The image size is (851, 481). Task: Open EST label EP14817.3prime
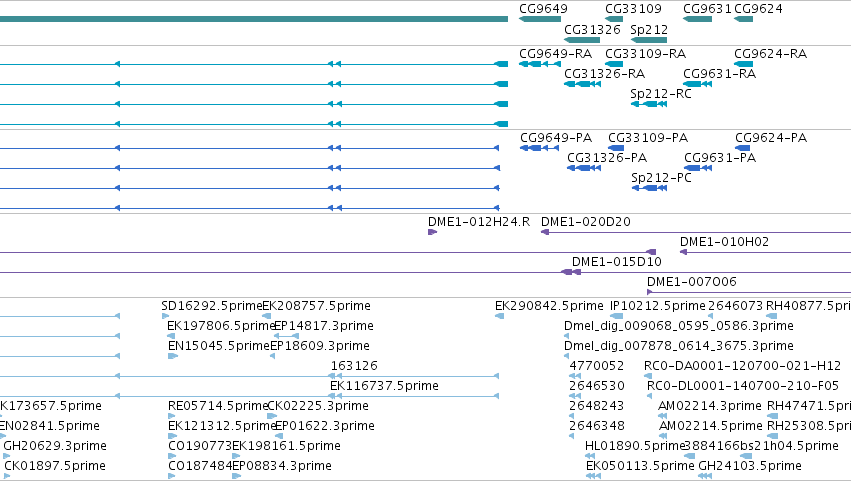323,326
